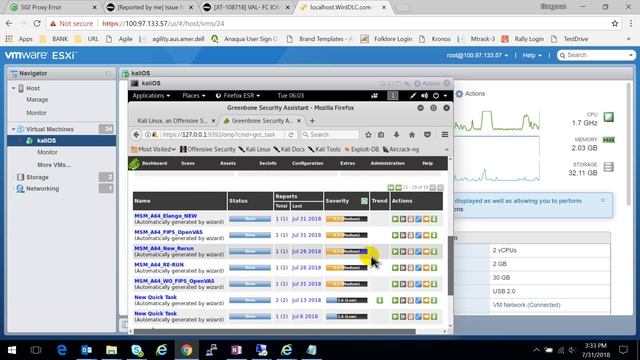Click the MSM_A64_Elango_NEW severity bar
The width and height of the screenshot is (640, 360).
click(x=347, y=219)
